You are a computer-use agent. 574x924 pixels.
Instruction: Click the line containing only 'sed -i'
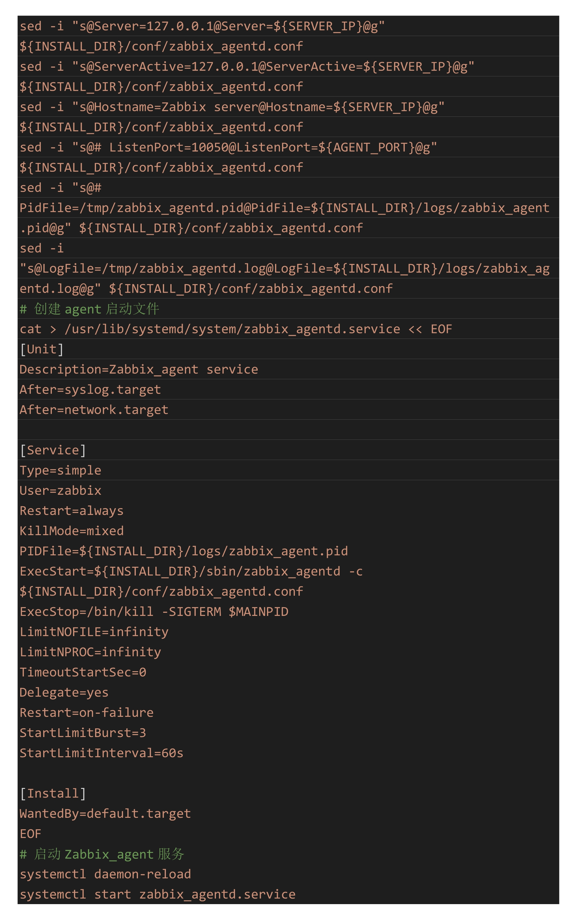click(x=42, y=248)
